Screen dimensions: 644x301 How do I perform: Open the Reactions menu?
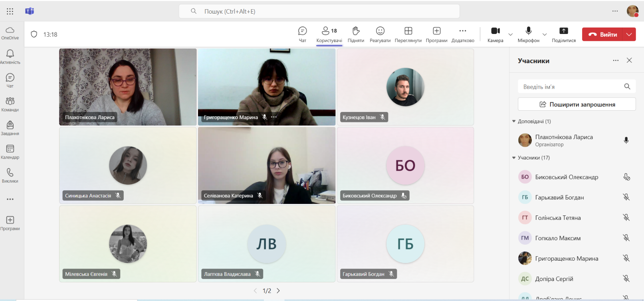tap(380, 34)
